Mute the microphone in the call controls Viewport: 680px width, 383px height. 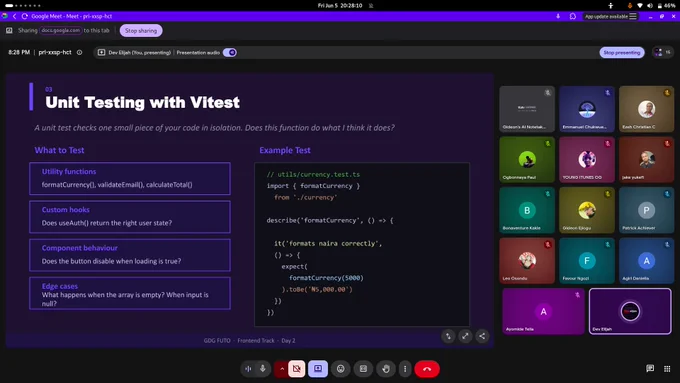263,369
